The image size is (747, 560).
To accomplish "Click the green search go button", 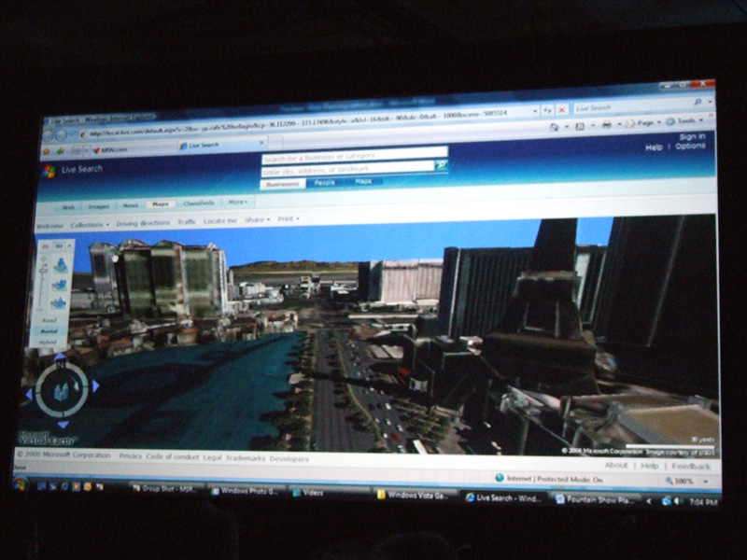I will pyautogui.click(x=442, y=165).
